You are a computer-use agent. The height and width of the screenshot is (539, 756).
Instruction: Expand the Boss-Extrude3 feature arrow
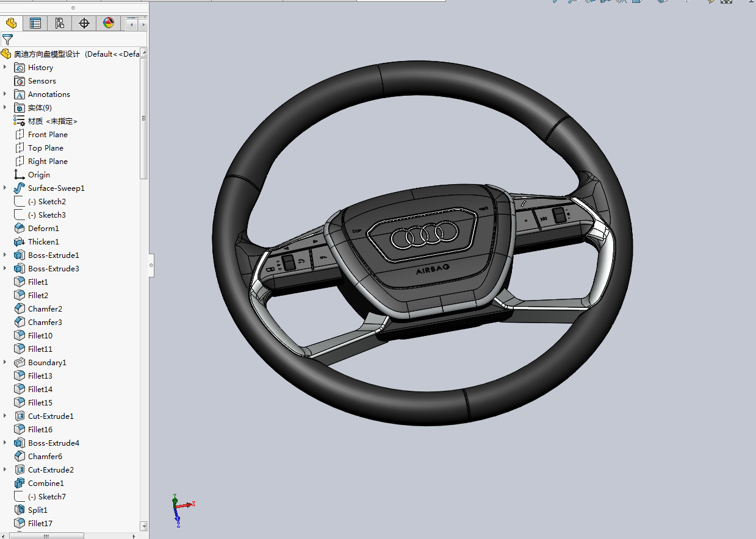pyautogui.click(x=5, y=268)
